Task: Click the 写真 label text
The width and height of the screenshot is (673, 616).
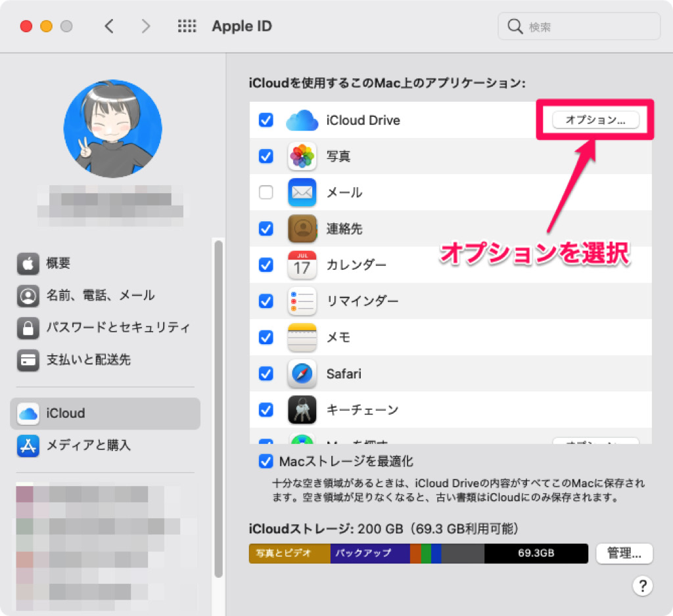Action: pyautogui.click(x=338, y=156)
